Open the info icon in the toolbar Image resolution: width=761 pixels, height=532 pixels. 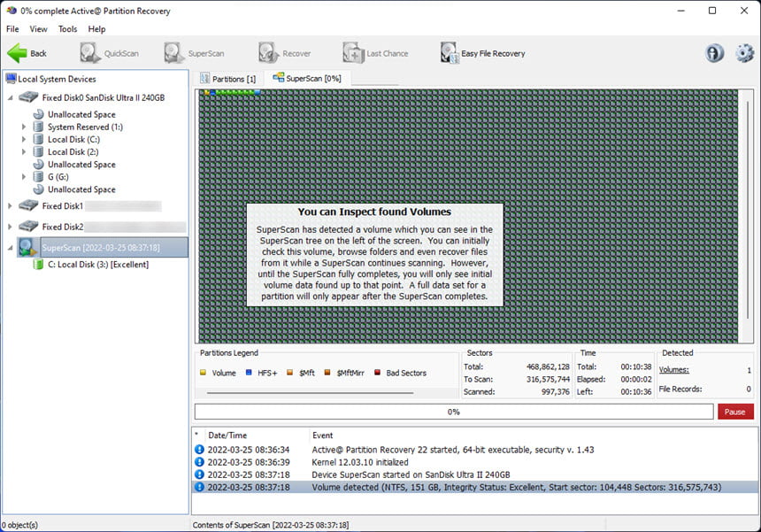click(x=714, y=53)
